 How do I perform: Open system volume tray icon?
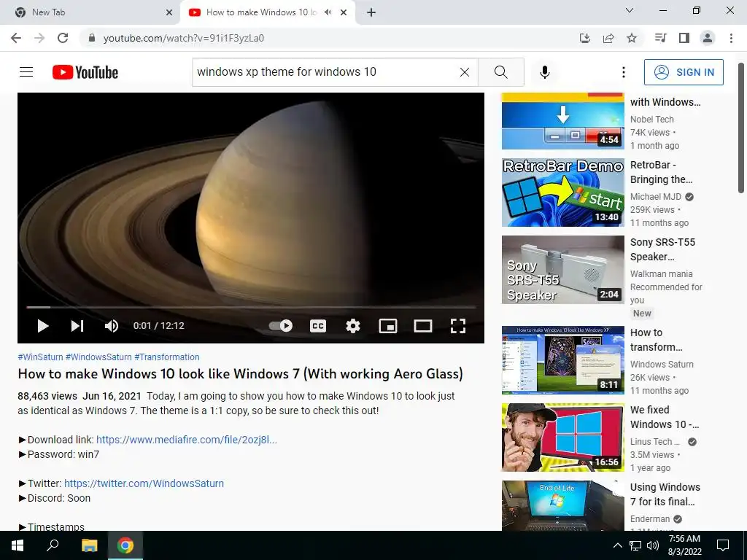coord(653,545)
